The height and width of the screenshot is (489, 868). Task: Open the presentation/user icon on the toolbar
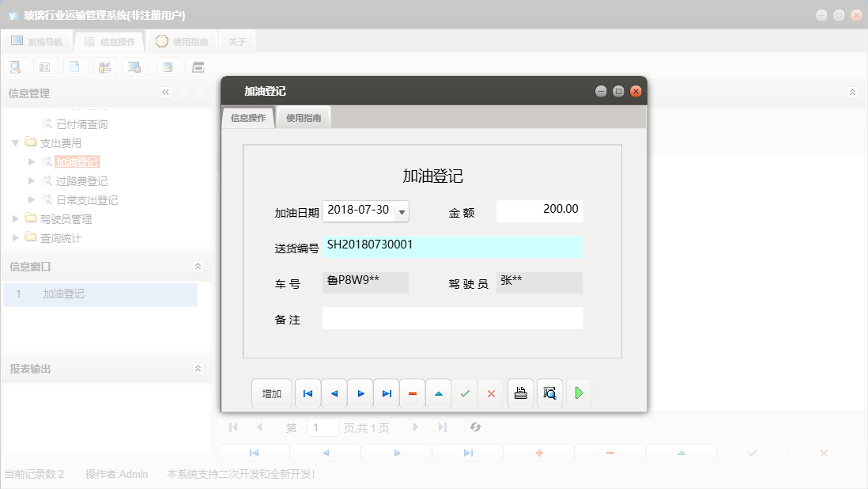[104, 66]
